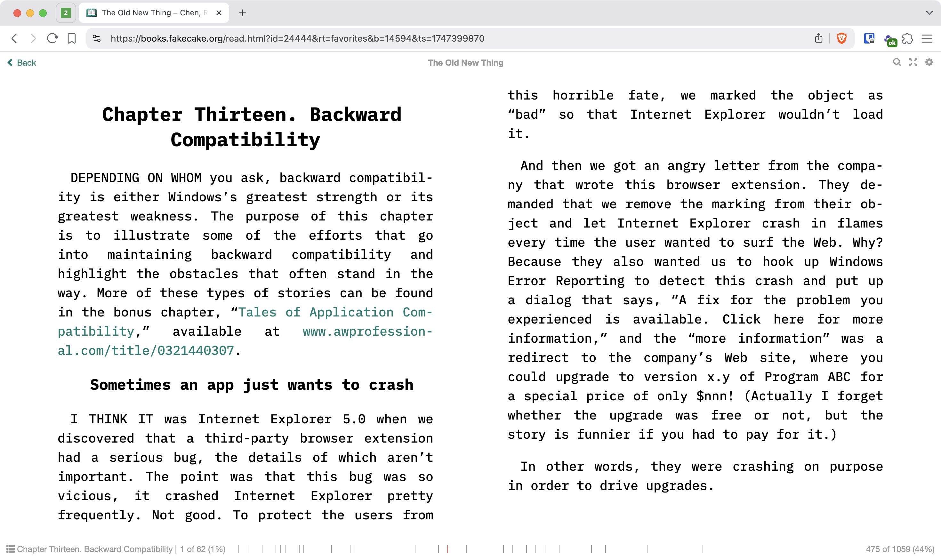Open the browser hamburger menu
Image resolution: width=941 pixels, height=560 pixels.
pyautogui.click(x=927, y=38)
